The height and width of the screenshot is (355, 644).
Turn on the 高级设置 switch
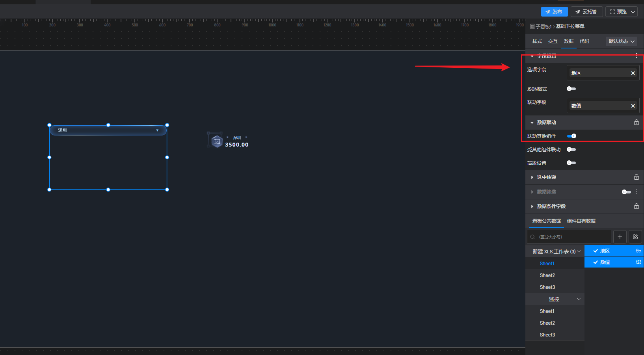(x=571, y=163)
